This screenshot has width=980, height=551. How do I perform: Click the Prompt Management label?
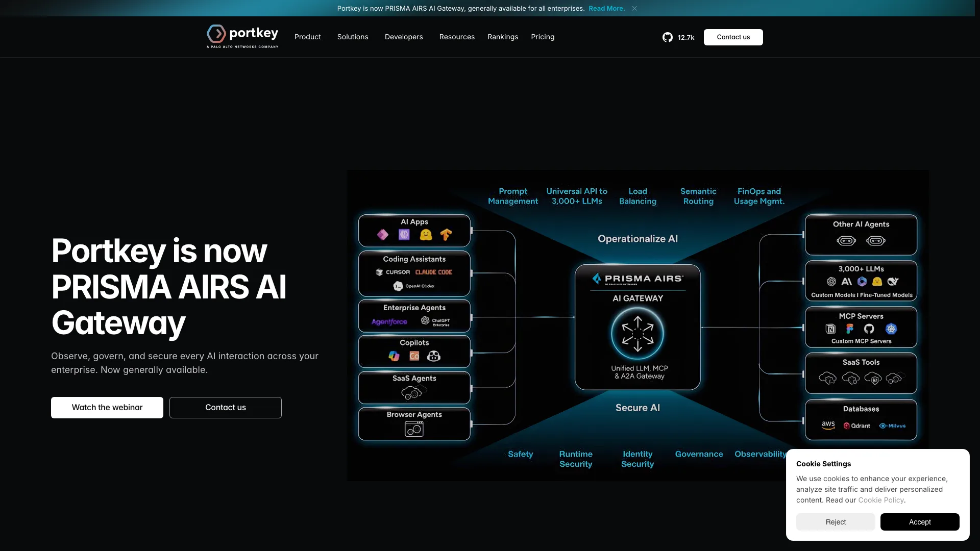click(513, 196)
